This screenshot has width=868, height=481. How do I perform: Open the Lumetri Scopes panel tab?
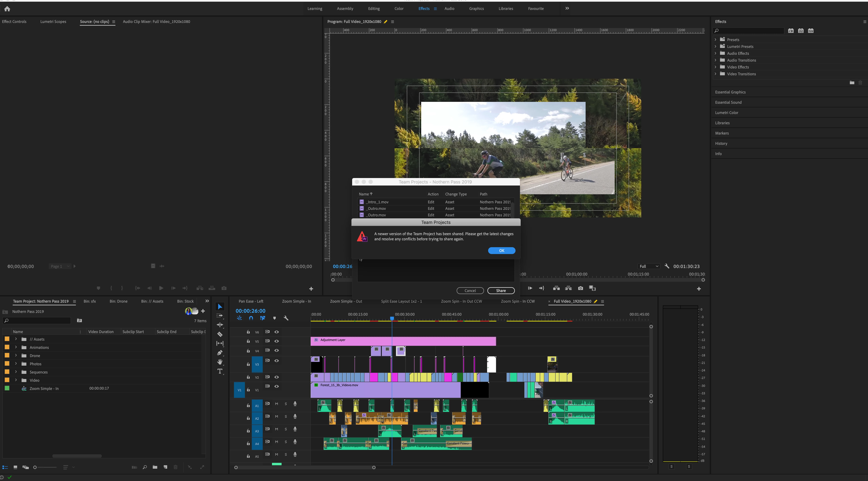point(53,22)
